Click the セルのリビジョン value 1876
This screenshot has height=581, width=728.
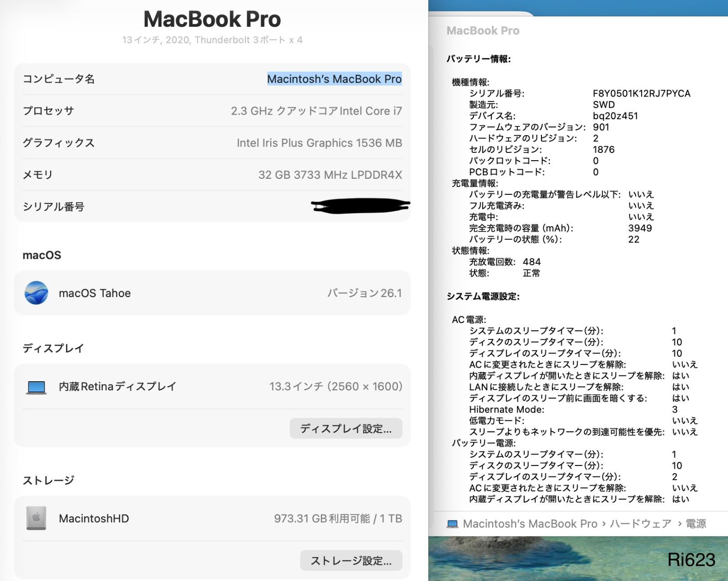click(x=604, y=149)
